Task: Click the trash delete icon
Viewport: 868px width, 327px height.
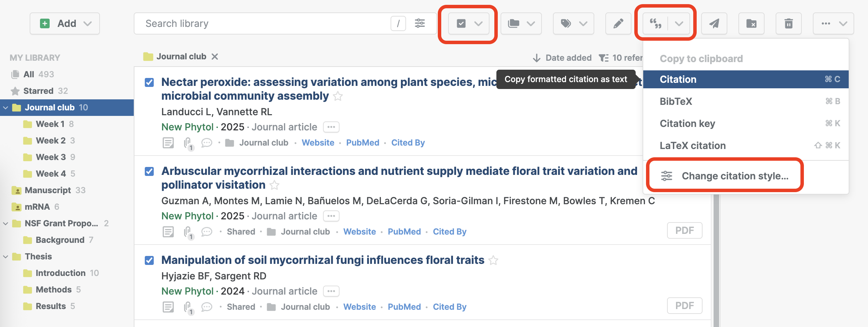Action: [788, 23]
